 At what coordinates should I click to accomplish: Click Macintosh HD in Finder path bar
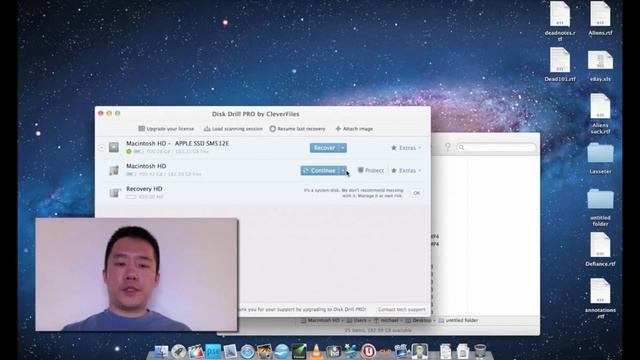tap(320, 320)
